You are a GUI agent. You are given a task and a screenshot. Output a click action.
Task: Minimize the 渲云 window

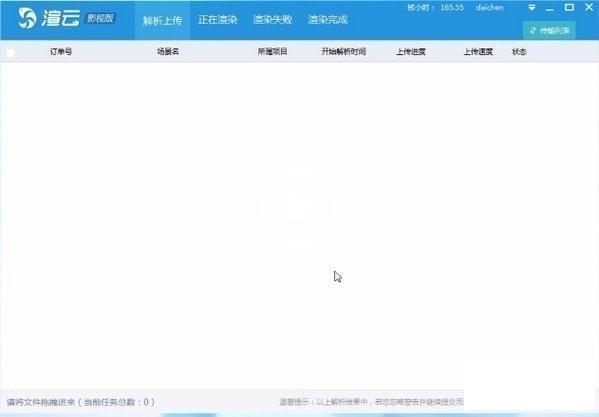(x=550, y=9)
